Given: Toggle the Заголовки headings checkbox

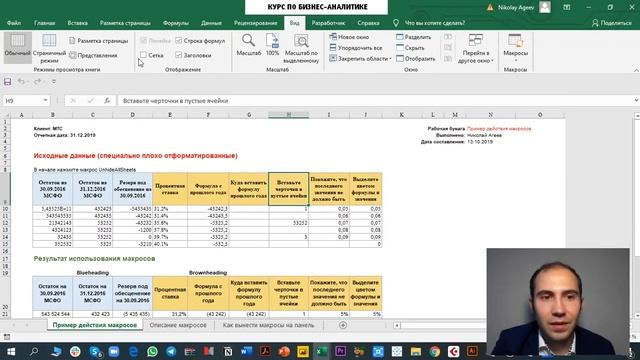Looking at the screenshot, I should pos(178,55).
